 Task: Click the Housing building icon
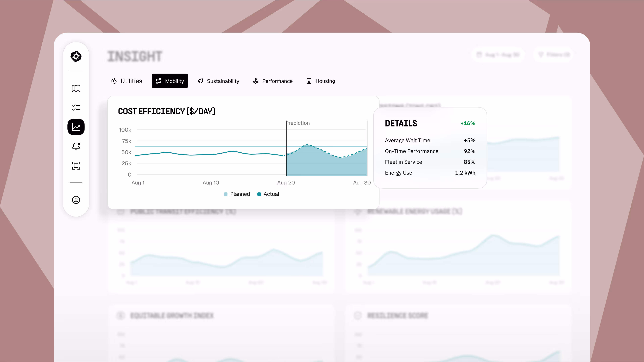point(309,81)
